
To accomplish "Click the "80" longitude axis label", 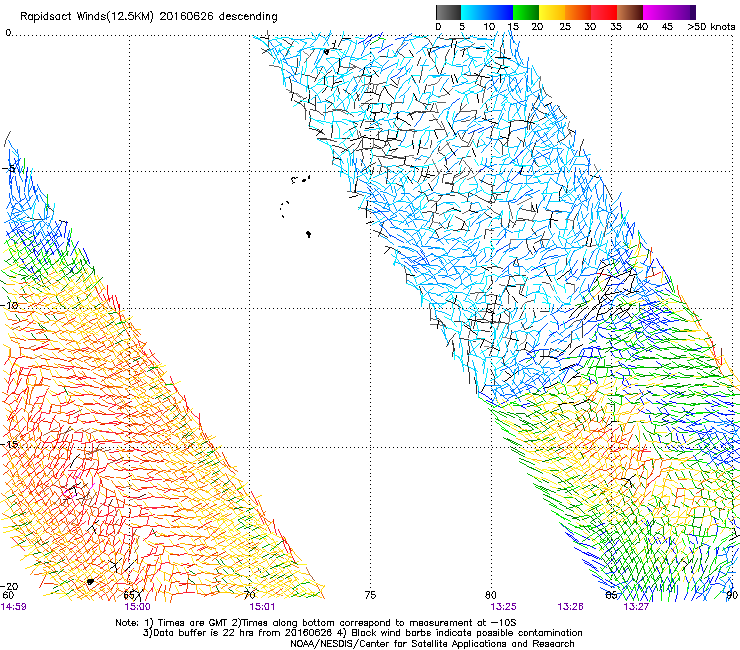I will 491,596.
